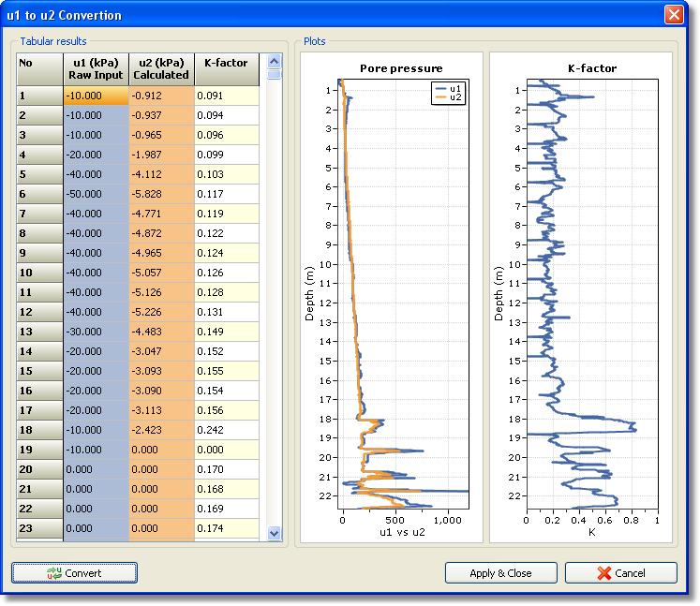The image size is (700, 606).
Task: Click the u1 legend entry in Pore pressure plot
Action: (448, 89)
